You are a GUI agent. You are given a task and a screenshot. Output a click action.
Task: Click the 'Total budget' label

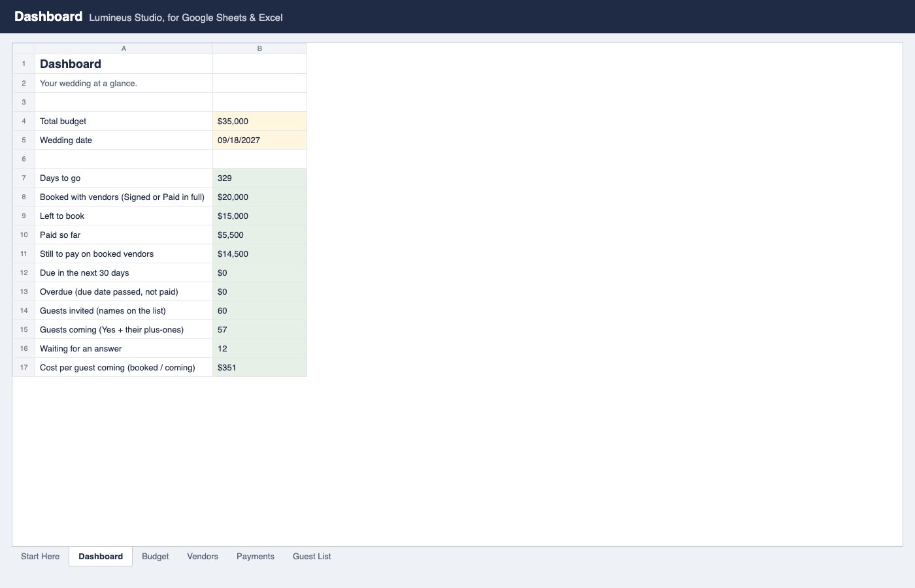coord(124,121)
